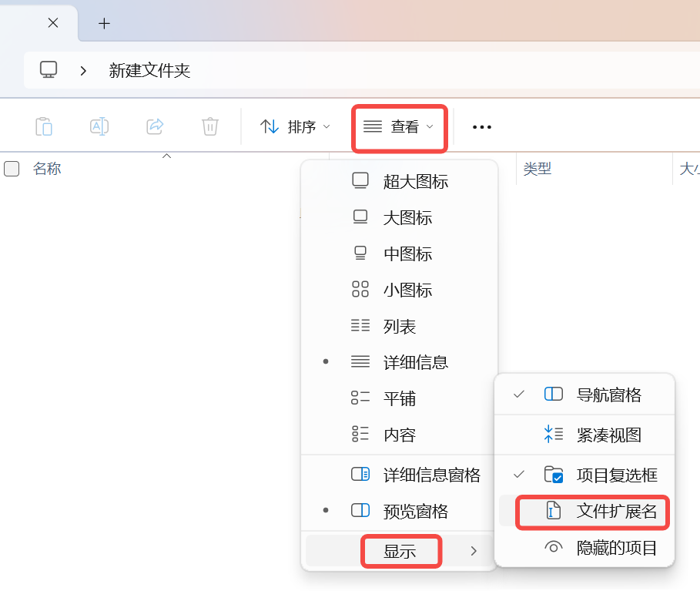This screenshot has width=700, height=591.
Task: Toggle the select-all checkbox beside 名称
Action: click(12, 169)
